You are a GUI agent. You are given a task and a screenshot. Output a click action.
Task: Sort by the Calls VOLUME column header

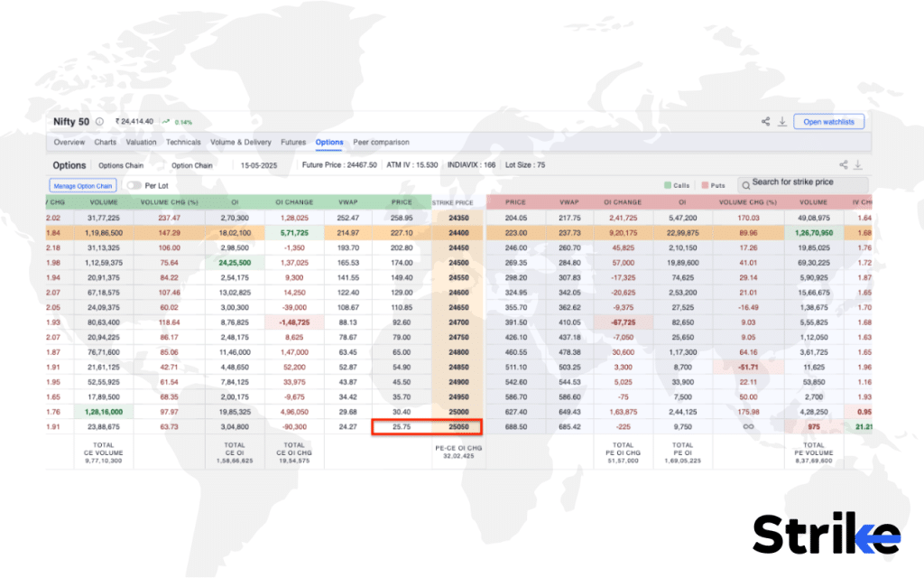(104, 202)
